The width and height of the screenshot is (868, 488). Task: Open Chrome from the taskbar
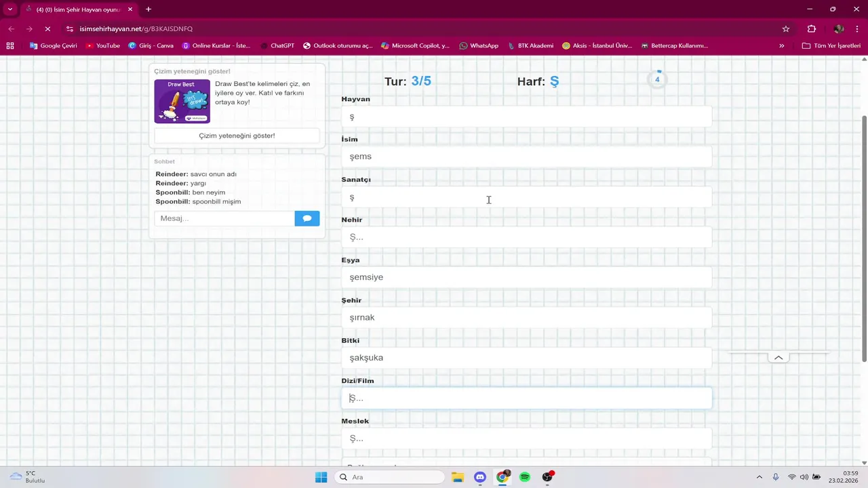pyautogui.click(x=502, y=477)
